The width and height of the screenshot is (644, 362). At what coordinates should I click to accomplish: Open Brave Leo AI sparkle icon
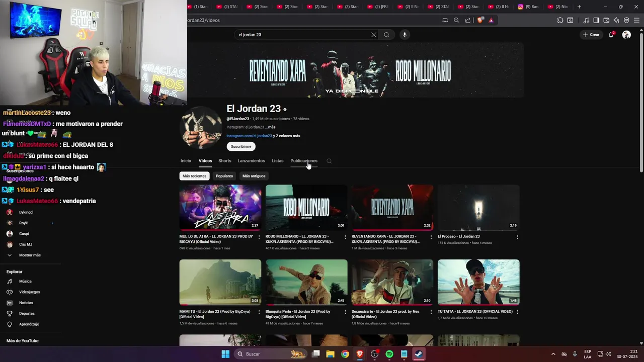616,20
